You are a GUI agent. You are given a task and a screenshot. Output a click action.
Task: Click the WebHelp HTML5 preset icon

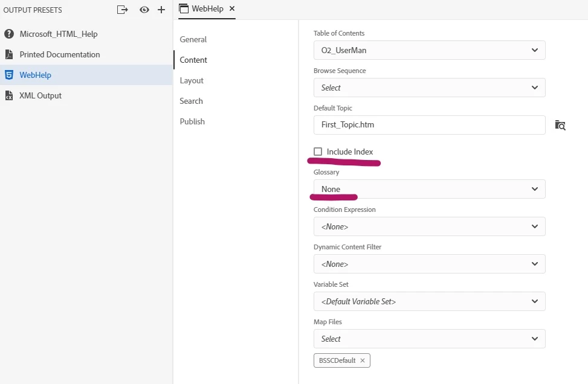tap(9, 75)
